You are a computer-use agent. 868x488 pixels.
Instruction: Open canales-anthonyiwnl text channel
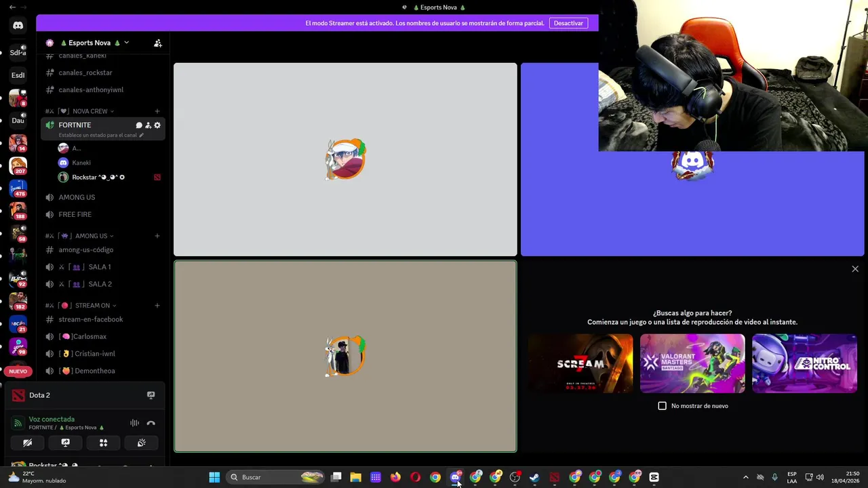click(103, 89)
